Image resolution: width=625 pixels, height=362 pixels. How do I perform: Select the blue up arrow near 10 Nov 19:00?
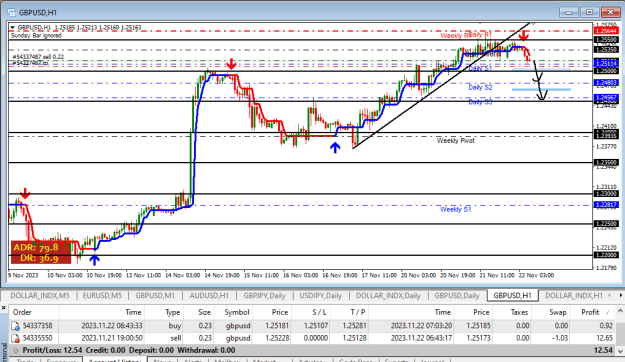(x=94, y=260)
